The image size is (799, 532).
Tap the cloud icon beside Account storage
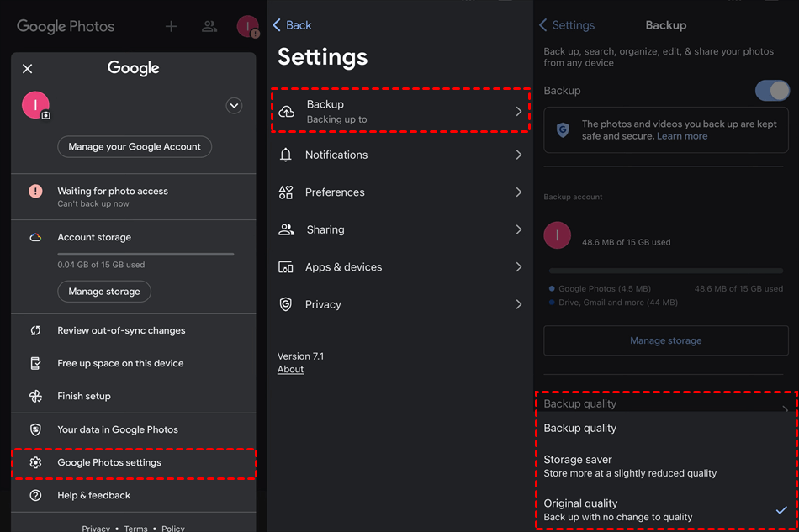point(35,237)
